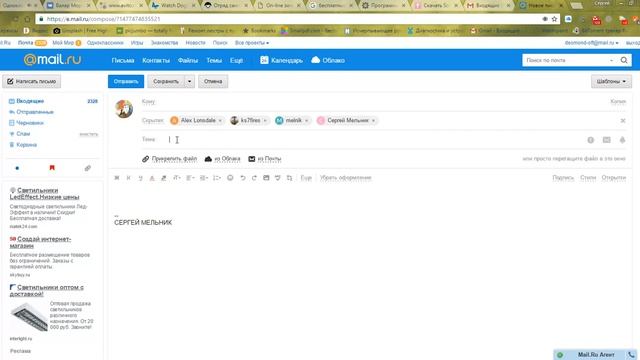Filter by unread blue dot icon
640x360 pixels.
click(x=17, y=168)
